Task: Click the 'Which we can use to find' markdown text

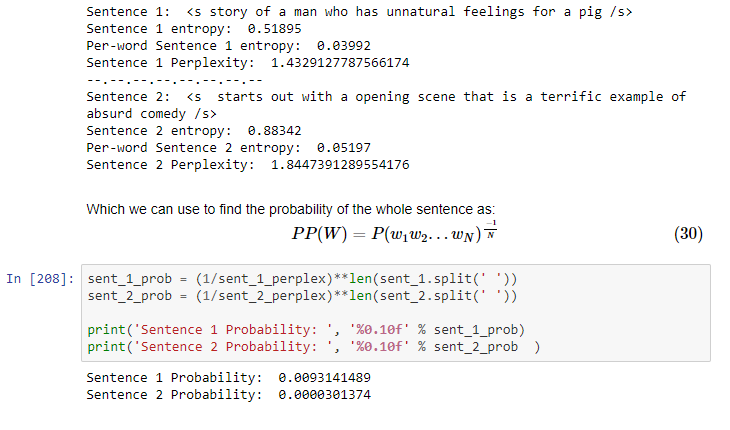Action: [291, 209]
